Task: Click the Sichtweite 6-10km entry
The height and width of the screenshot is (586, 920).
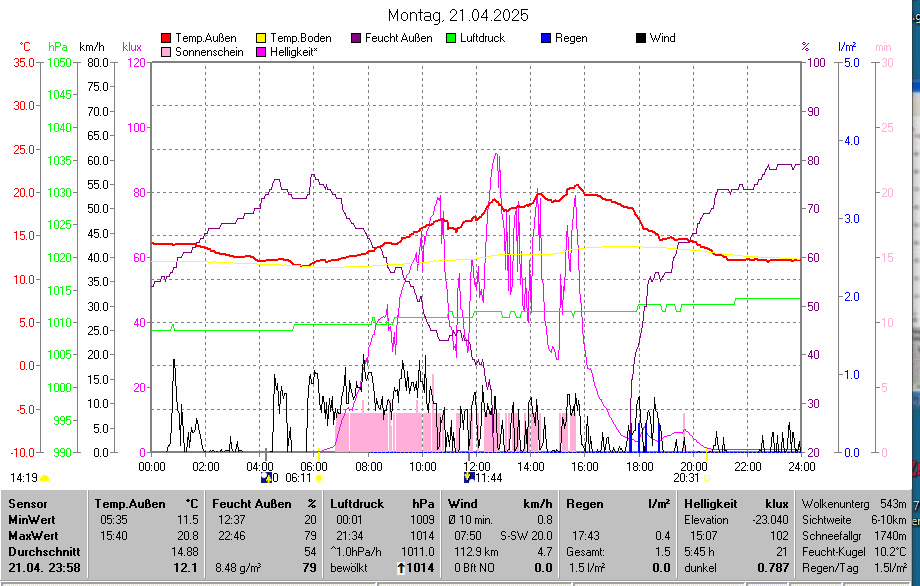Action: pos(854,520)
